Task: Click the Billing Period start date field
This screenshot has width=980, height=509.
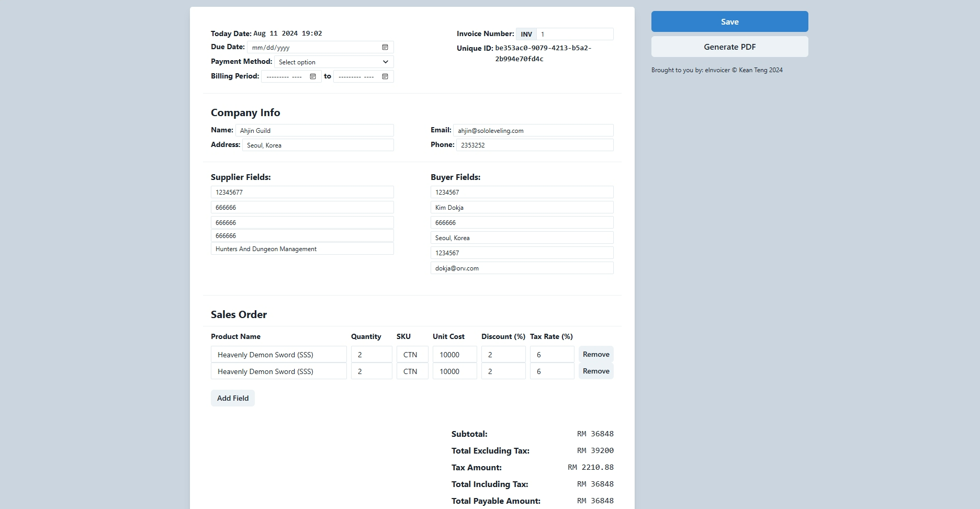Action: tap(291, 76)
